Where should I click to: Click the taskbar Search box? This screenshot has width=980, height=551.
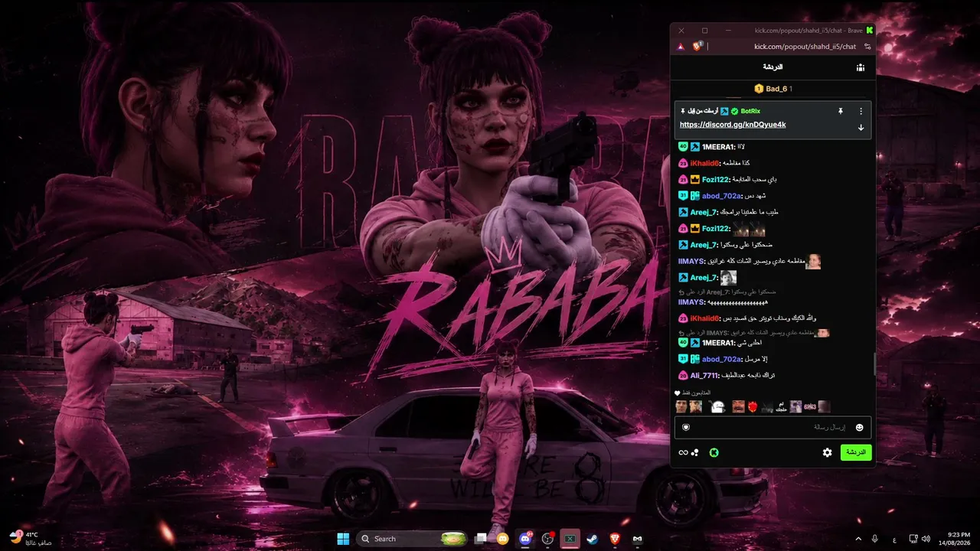(413, 539)
